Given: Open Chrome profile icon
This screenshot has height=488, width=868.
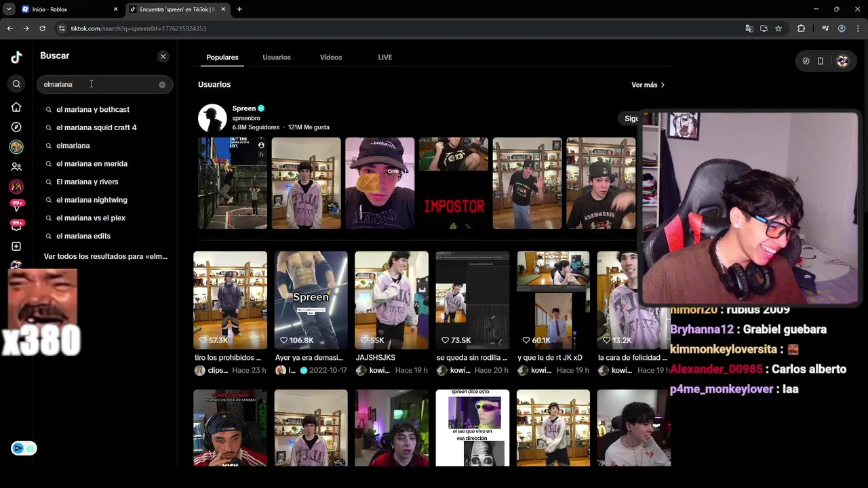Looking at the screenshot, I should pos(842,28).
